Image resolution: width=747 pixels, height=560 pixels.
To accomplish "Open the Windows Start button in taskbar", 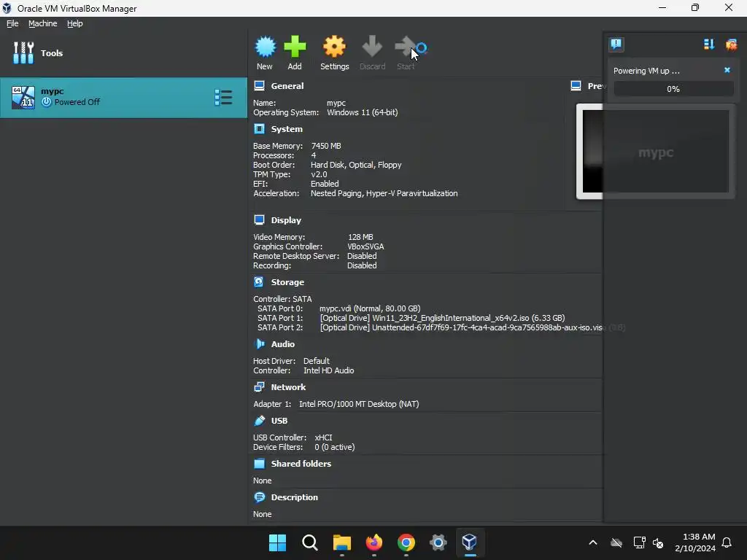I will (278, 542).
